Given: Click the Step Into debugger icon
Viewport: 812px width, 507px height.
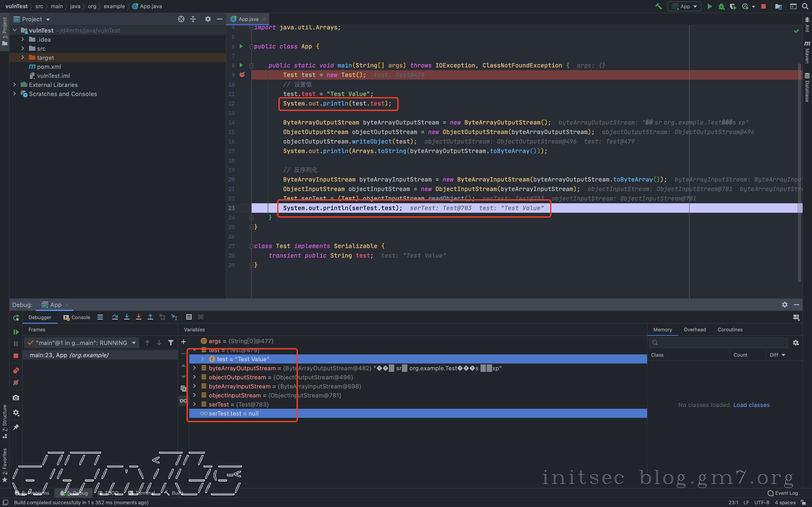Looking at the screenshot, I should 126,317.
